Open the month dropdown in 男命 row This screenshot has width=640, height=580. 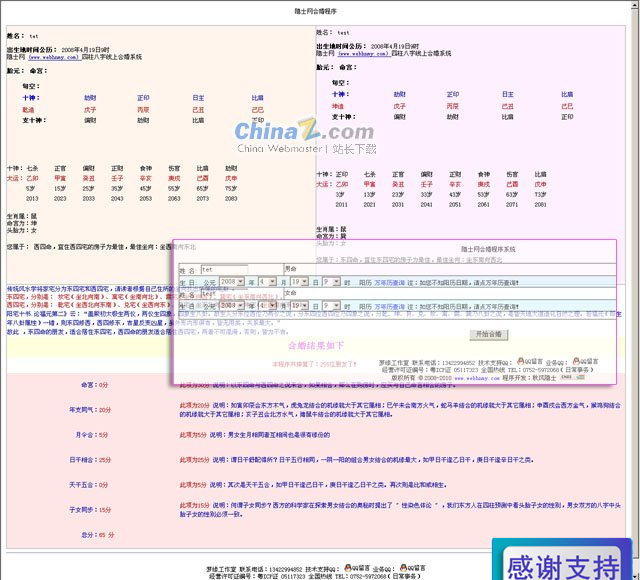click(267, 282)
